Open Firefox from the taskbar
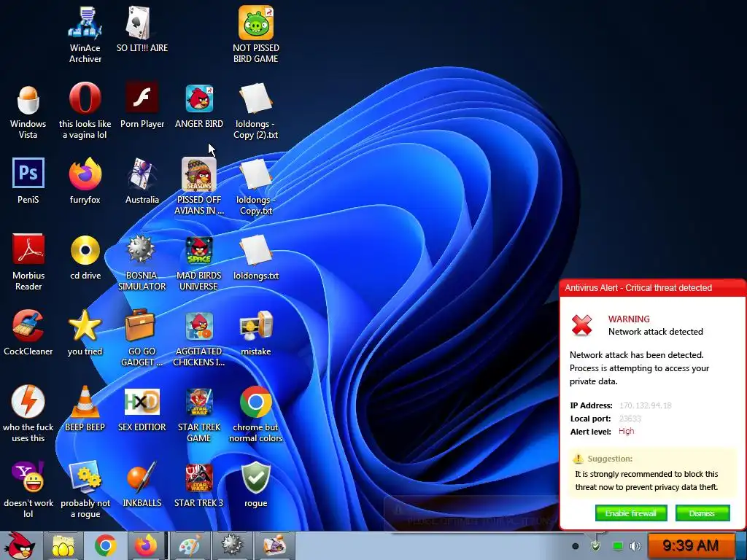This screenshot has width=747, height=560. pyautogui.click(x=146, y=545)
